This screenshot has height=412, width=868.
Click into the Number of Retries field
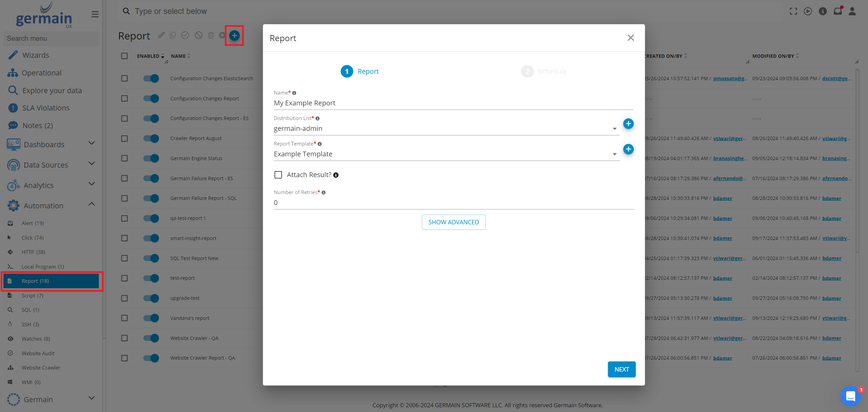point(453,203)
